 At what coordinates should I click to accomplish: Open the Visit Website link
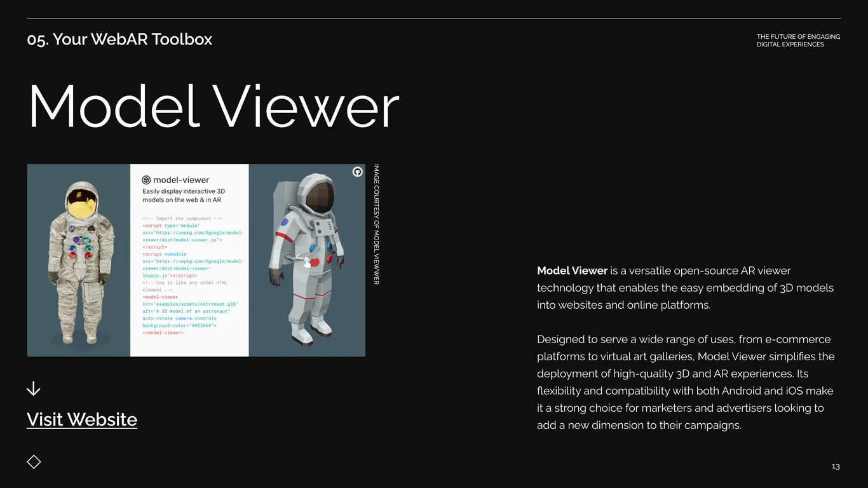pos(82,419)
